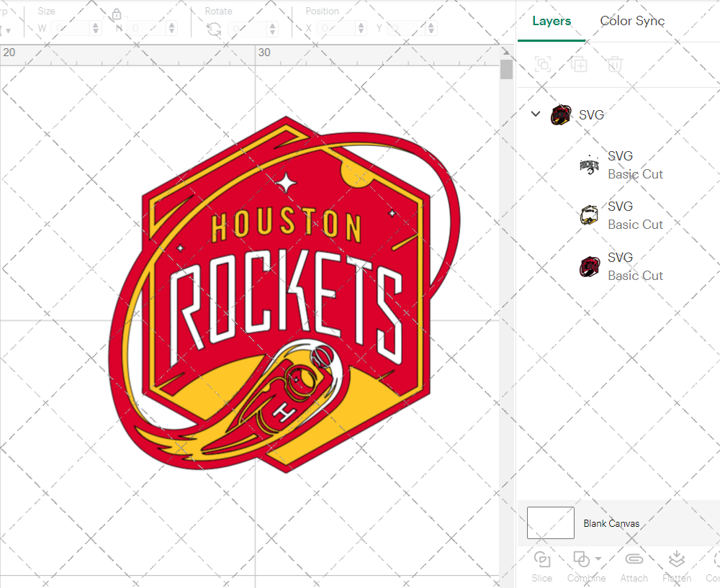Click the Height input field

click(x=146, y=29)
